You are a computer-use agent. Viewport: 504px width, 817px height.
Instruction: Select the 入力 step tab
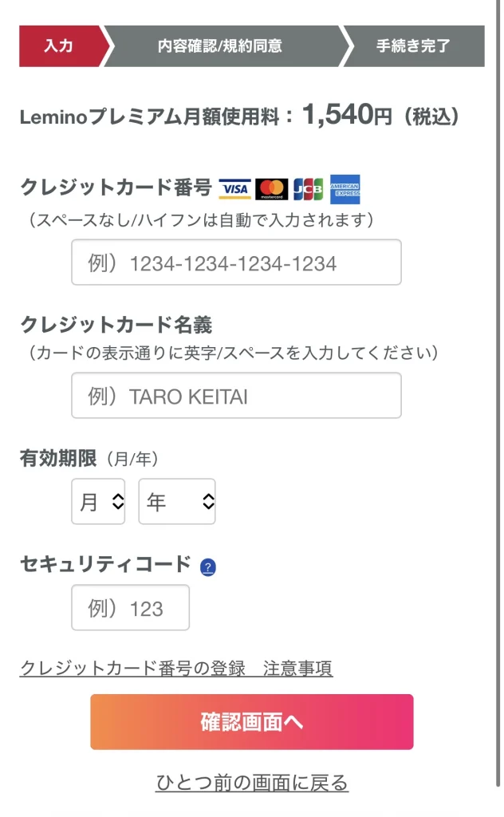(60, 45)
